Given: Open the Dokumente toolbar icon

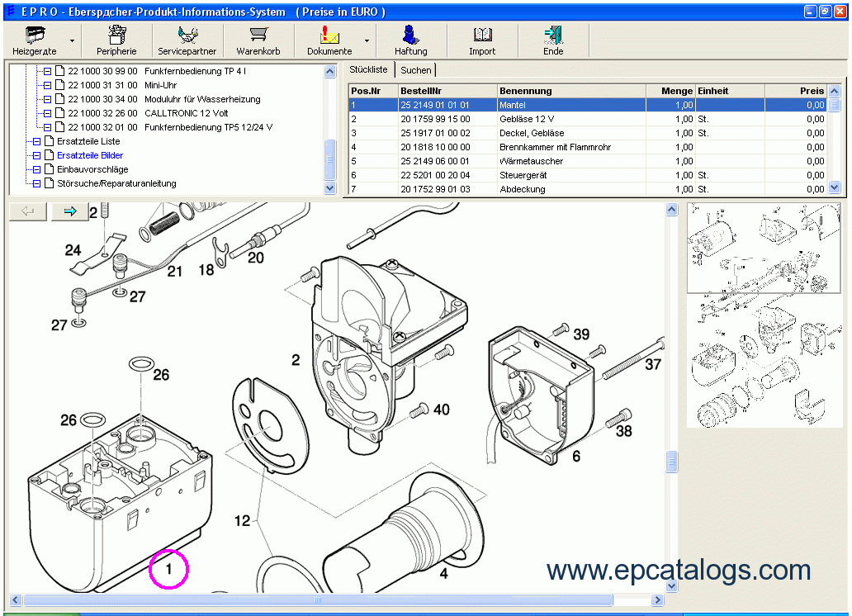Looking at the screenshot, I should coord(329,40).
